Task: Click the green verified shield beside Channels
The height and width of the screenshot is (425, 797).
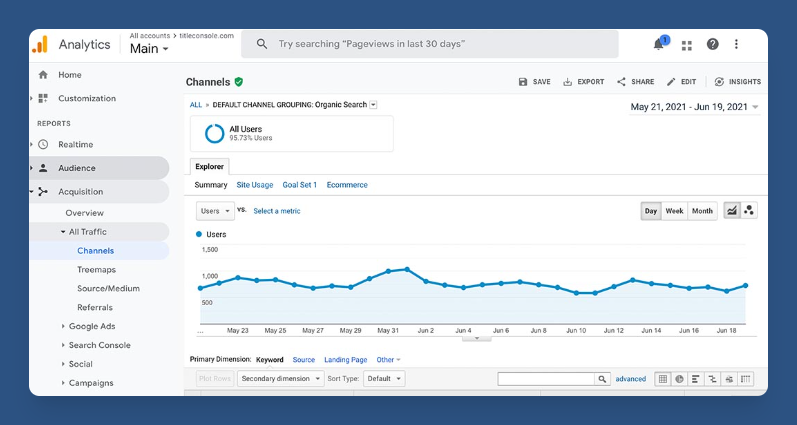Action: tap(238, 82)
